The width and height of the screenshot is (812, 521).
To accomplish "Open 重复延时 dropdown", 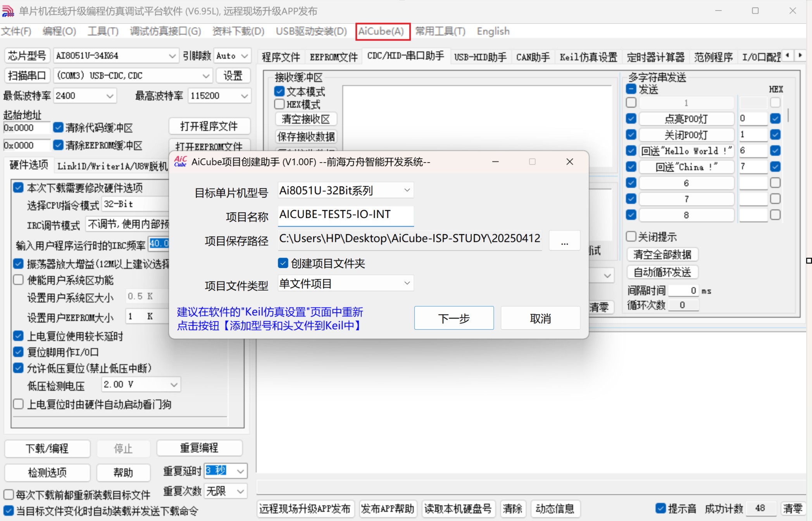I will point(226,471).
